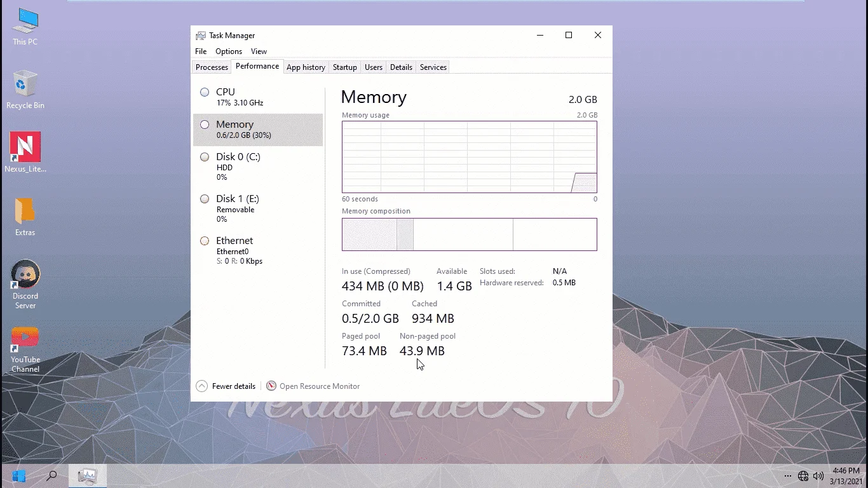Close the Task Manager window
The width and height of the screenshot is (868, 488).
tap(598, 36)
